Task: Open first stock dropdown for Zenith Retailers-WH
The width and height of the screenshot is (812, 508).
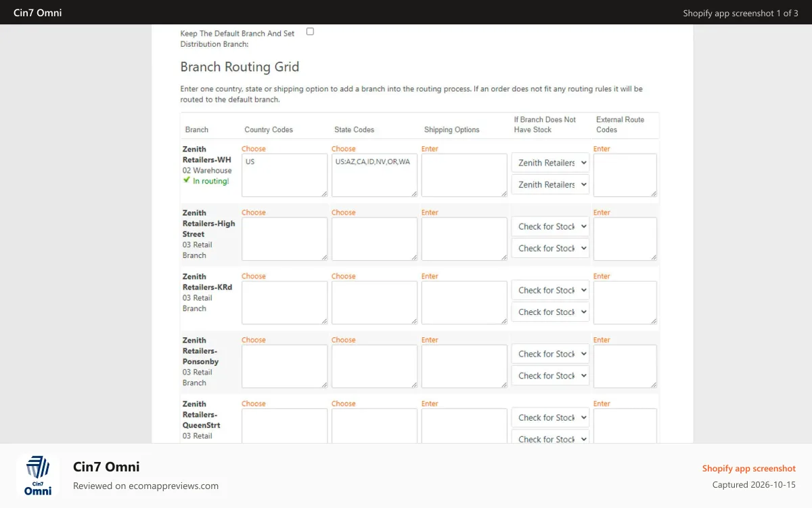Action: 550,163
